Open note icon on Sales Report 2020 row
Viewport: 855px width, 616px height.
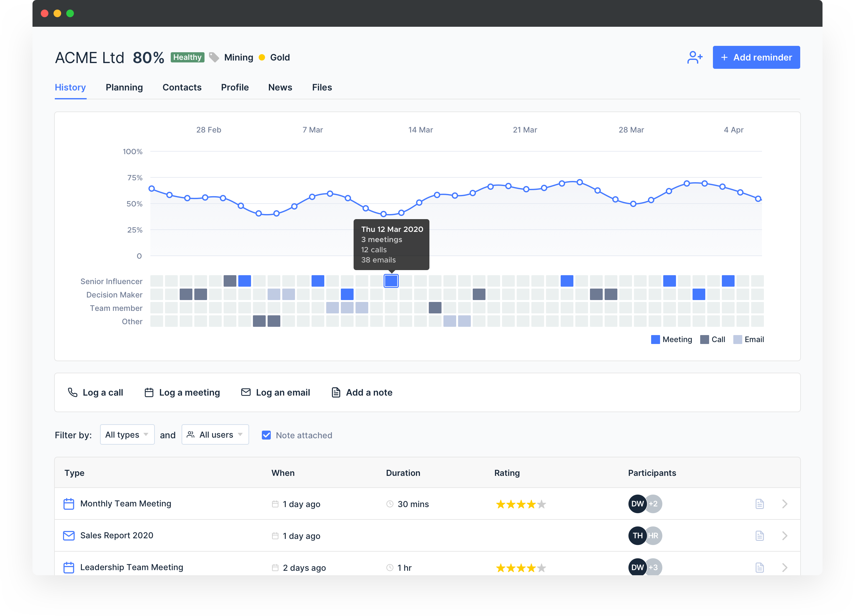(759, 535)
